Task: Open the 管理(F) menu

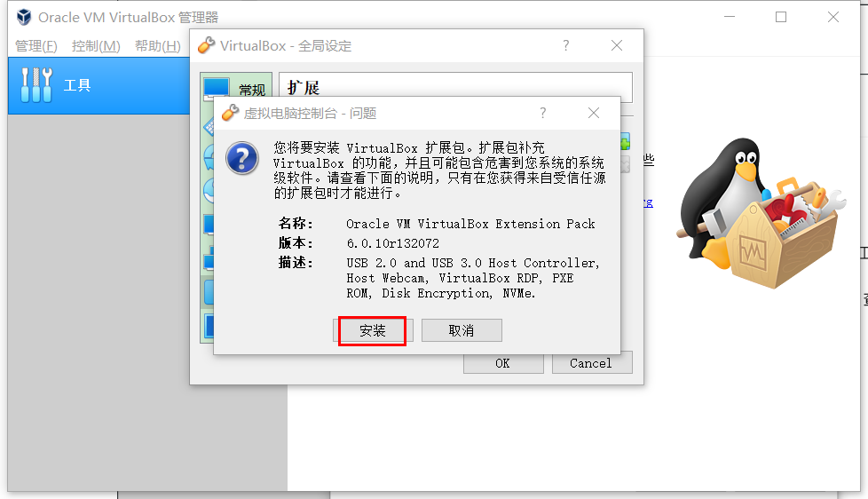Action: (x=36, y=46)
